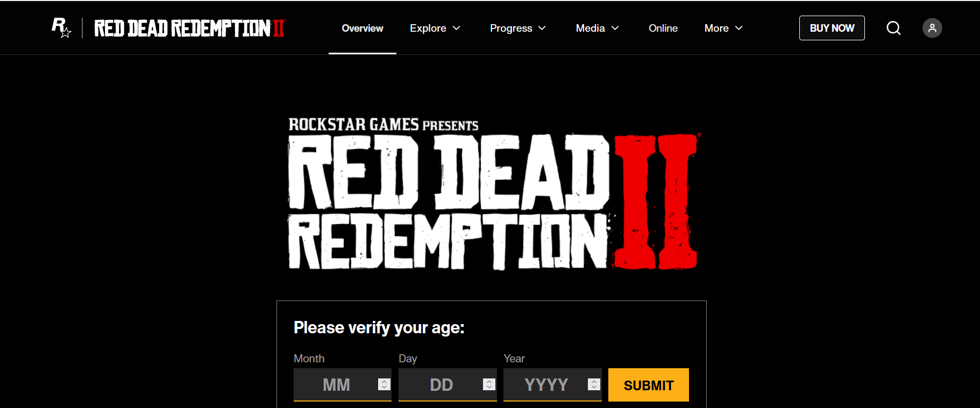Screen dimensions: 980x408
Task: Click the Red Dead Redemption II header logo
Action: coord(190,28)
